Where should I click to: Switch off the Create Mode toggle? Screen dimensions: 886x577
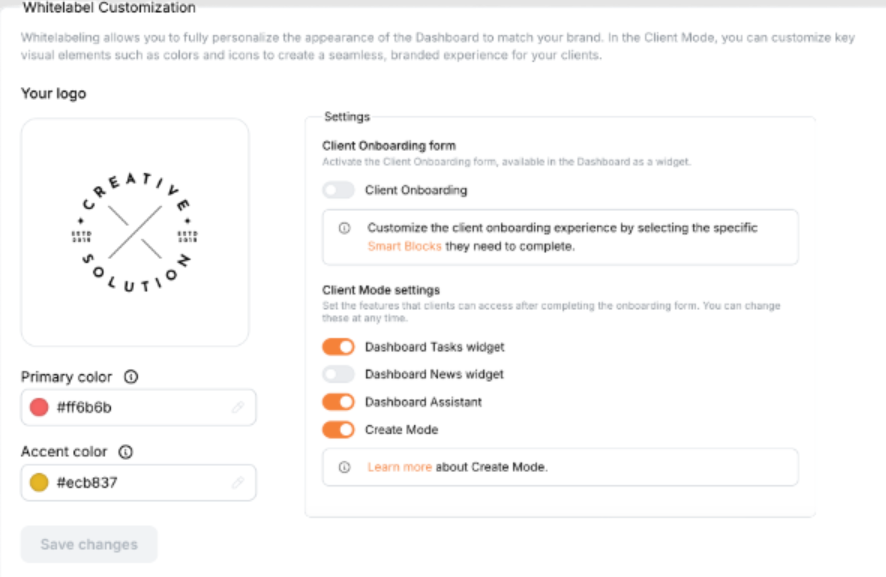pos(339,430)
